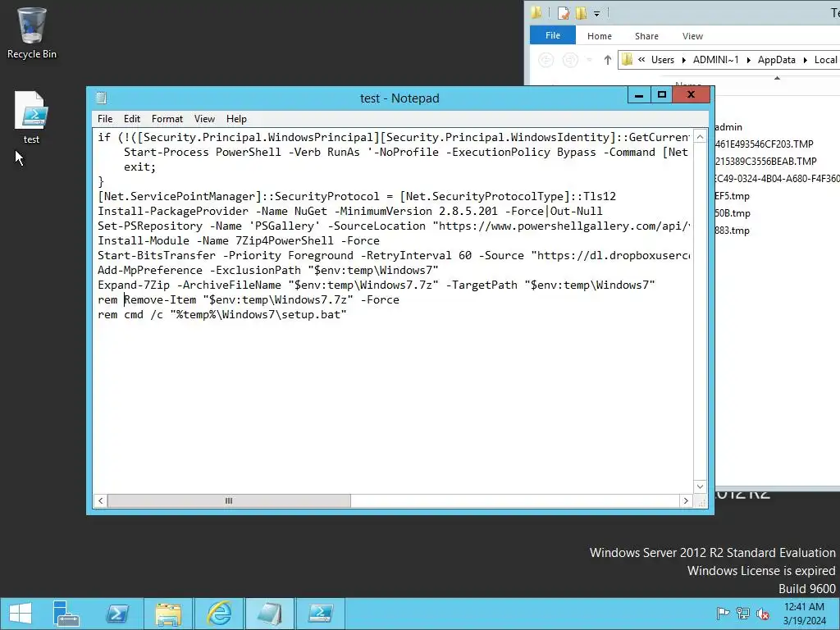Open PowerShell from the taskbar
Screen dimensions: 840x630
116,614
